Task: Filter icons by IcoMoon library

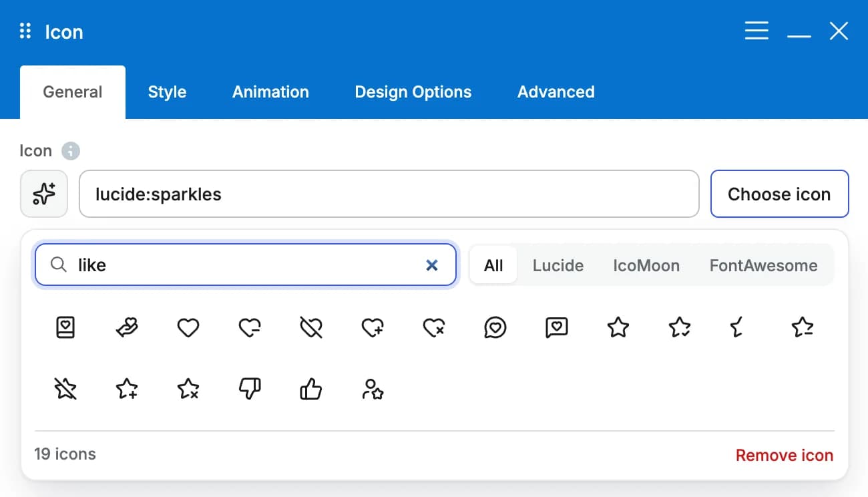Action: pos(646,265)
